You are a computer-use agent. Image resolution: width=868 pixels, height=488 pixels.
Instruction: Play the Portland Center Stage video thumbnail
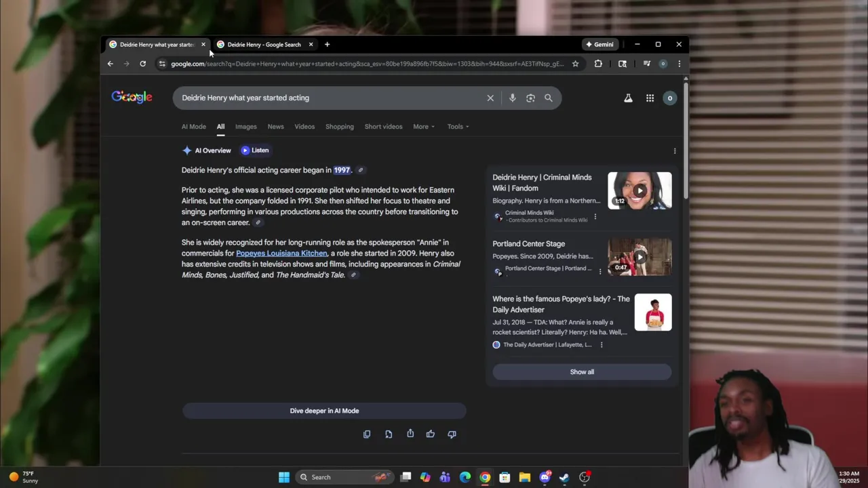point(639,257)
